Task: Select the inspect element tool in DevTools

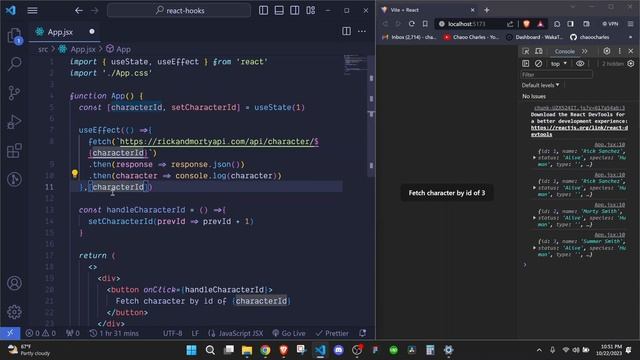Action: [x=526, y=51]
